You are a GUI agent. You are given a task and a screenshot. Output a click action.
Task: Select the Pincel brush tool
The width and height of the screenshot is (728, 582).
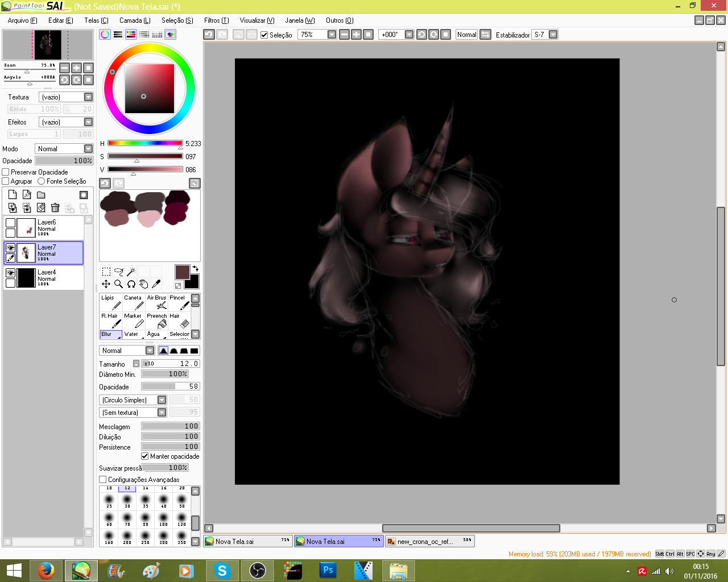[179, 302]
